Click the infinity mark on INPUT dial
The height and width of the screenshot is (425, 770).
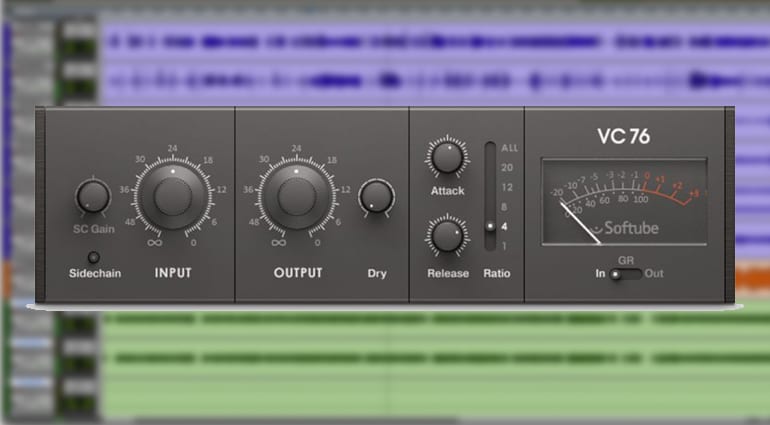click(154, 243)
